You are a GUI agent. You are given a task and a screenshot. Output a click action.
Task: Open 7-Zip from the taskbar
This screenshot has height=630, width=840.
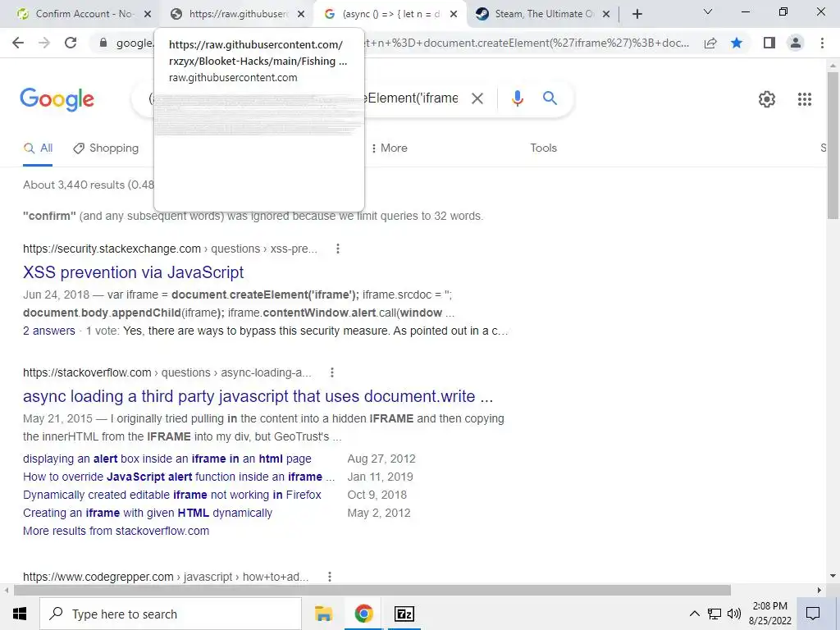404,614
